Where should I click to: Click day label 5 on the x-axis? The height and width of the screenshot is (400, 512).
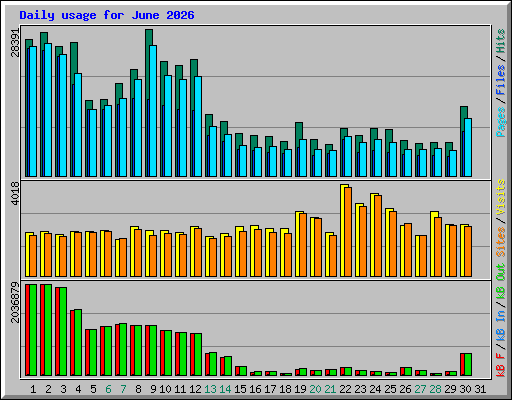pyautogui.click(x=93, y=389)
